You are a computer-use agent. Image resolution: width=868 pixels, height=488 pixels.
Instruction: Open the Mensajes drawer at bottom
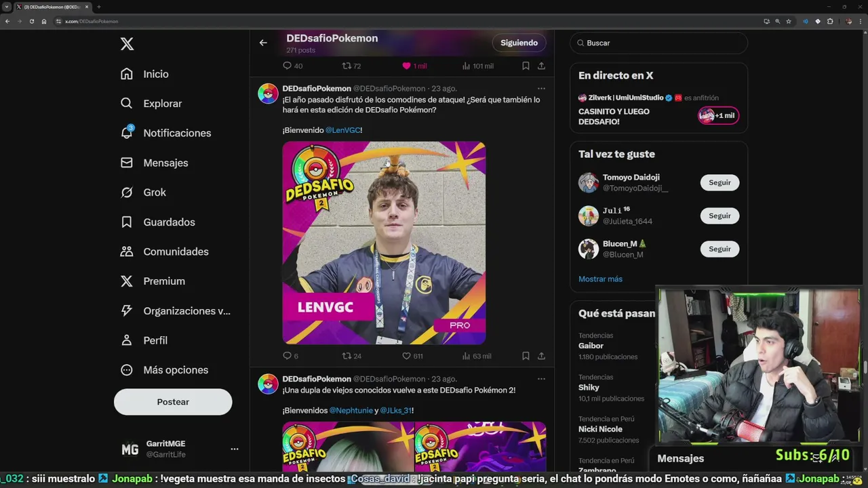click(x=681, y=459)
